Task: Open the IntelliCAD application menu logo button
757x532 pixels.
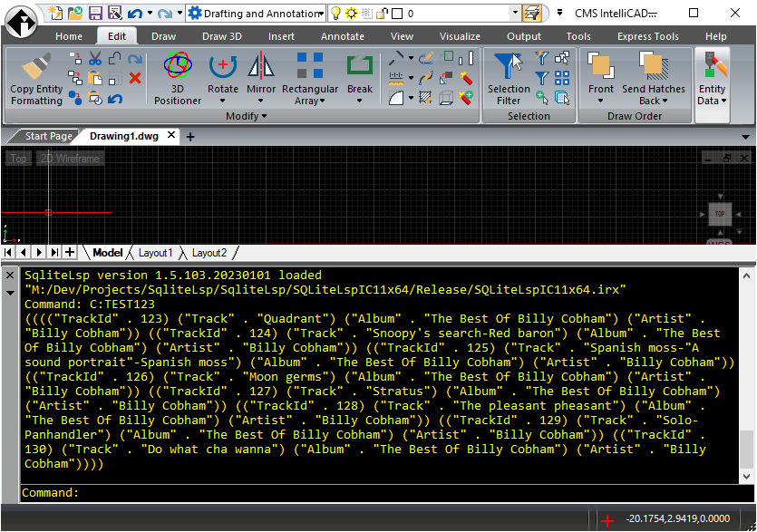Action: [x=21, y=23]
